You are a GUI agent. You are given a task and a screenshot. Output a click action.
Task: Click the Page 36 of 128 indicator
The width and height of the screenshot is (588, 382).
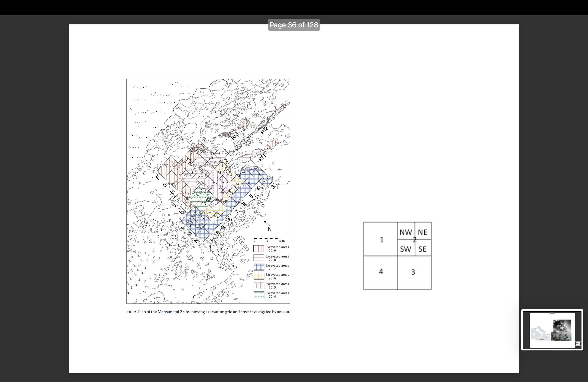coord(294,25)
